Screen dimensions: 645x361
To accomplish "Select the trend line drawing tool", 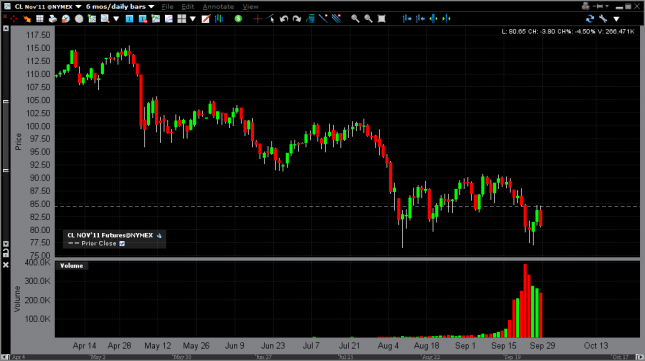I will click(323, 19).
